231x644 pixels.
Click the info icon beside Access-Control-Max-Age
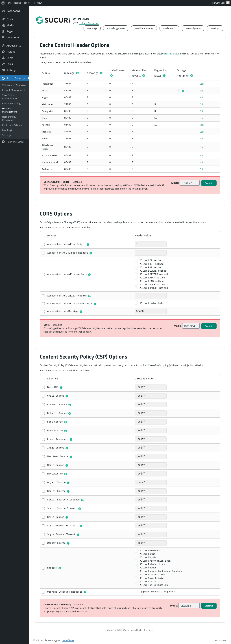coord(81,311)
